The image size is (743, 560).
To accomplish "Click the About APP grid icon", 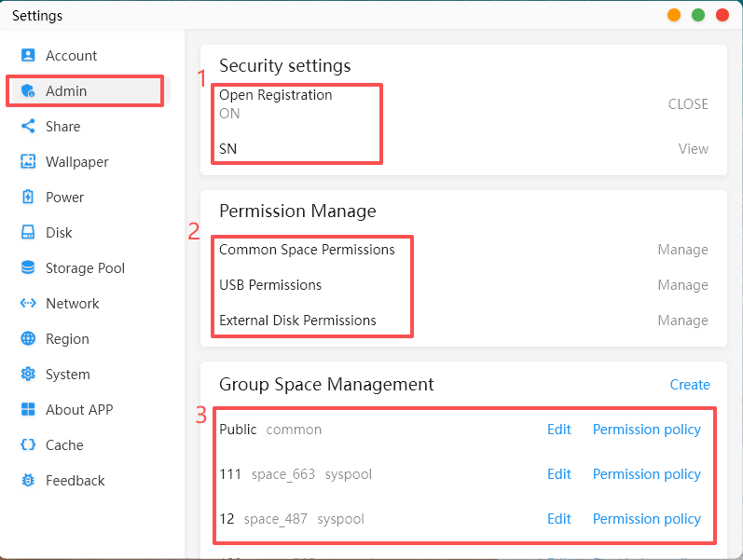I will click(28, 409).
